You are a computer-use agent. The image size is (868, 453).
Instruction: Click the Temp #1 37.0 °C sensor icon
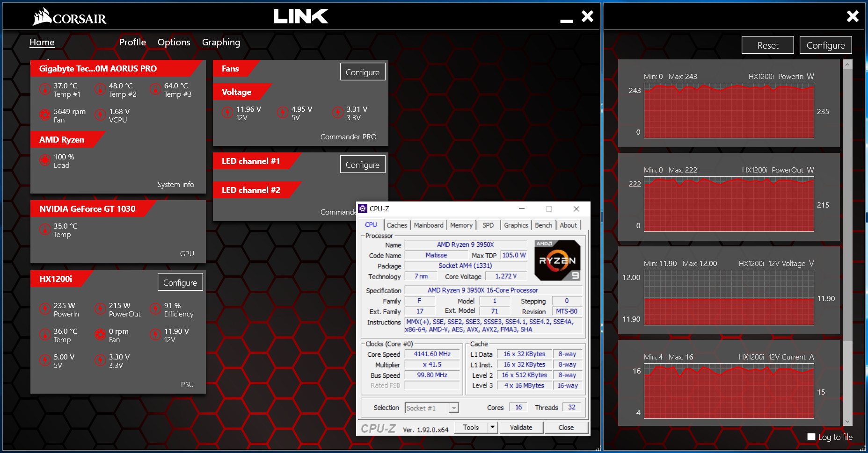coord(45,89)
